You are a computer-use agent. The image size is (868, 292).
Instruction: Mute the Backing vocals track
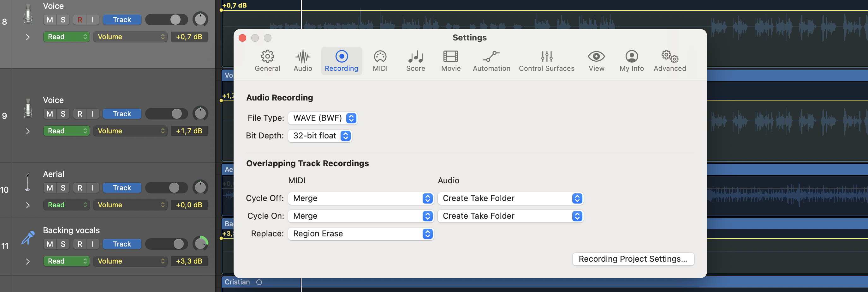(x=50, y=244)
